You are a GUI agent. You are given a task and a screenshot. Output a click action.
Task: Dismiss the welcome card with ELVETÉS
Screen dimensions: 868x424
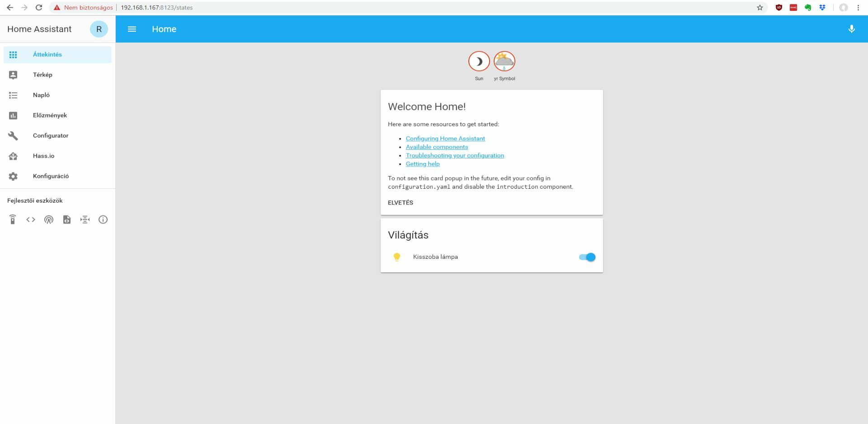[x=401, y=203]
